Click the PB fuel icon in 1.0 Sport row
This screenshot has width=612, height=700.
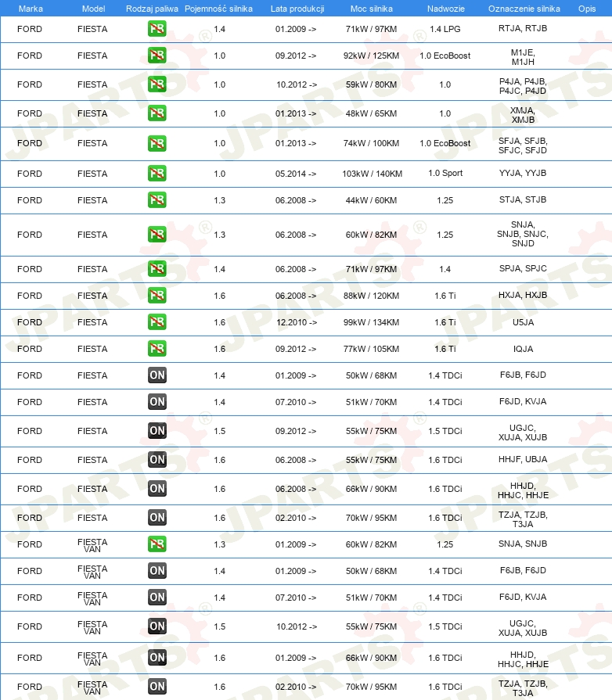[157, 173]
